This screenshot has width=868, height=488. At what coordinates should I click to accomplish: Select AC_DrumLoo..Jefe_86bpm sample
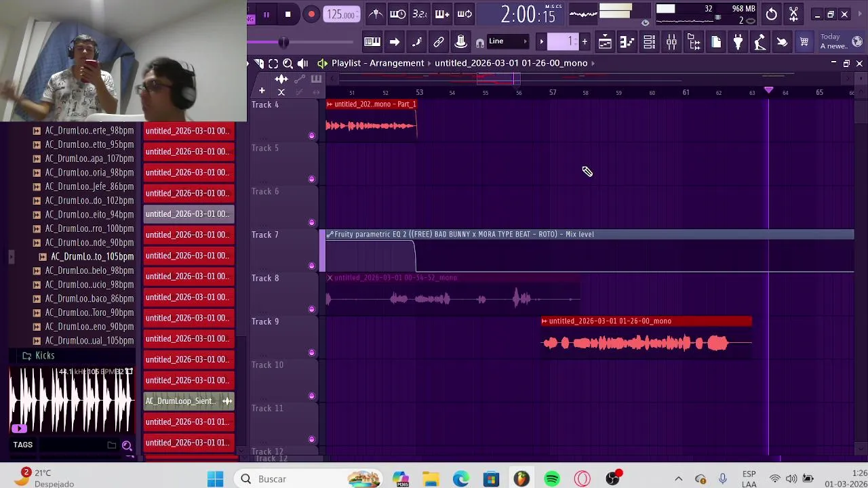90,186
